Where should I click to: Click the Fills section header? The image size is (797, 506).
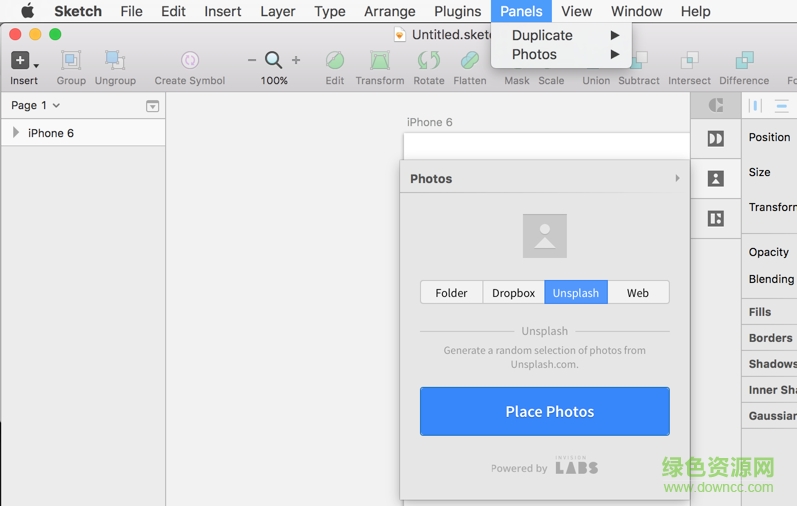point(759,312)
